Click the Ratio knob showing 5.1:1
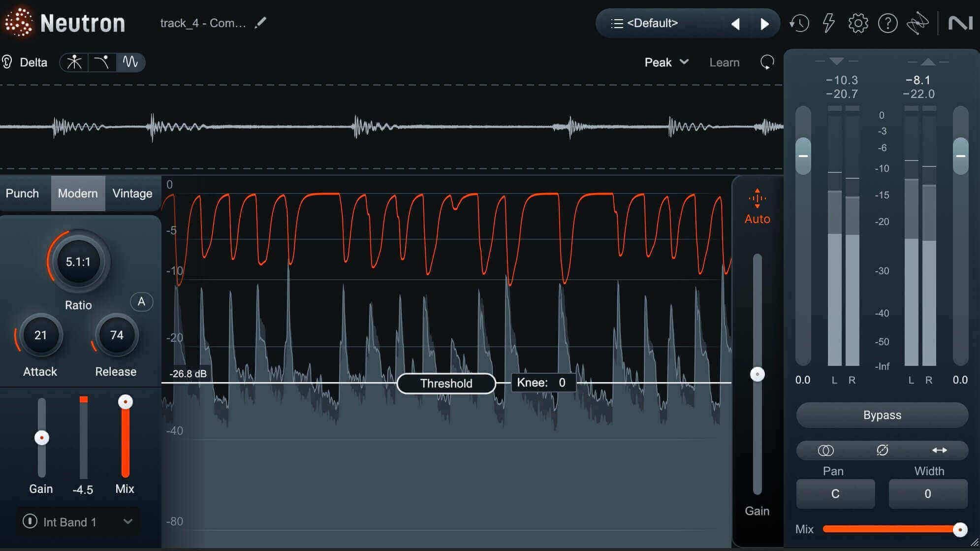This screenshot has width=980, height=551. click(78, 261)
